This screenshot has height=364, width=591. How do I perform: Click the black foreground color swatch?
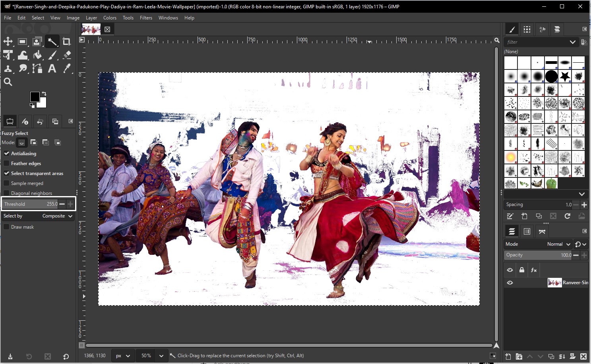tap(35, 96)
